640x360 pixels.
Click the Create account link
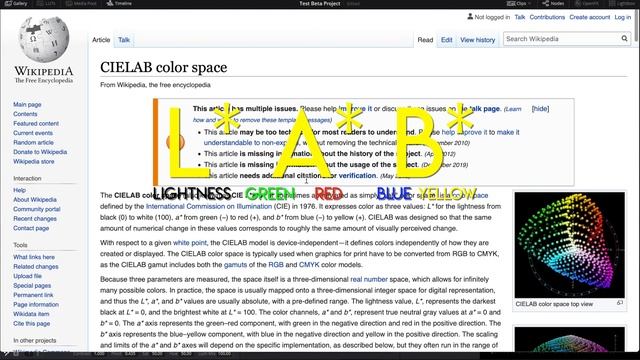pyautogui.click(x=590, y=17)
